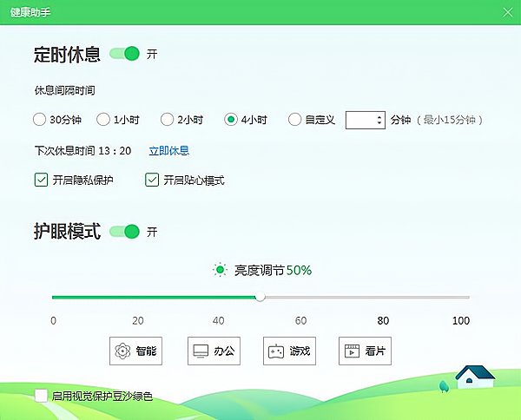
Task: Uncheck the 开启隐私保护 checkbox
Action: (41, 180)
